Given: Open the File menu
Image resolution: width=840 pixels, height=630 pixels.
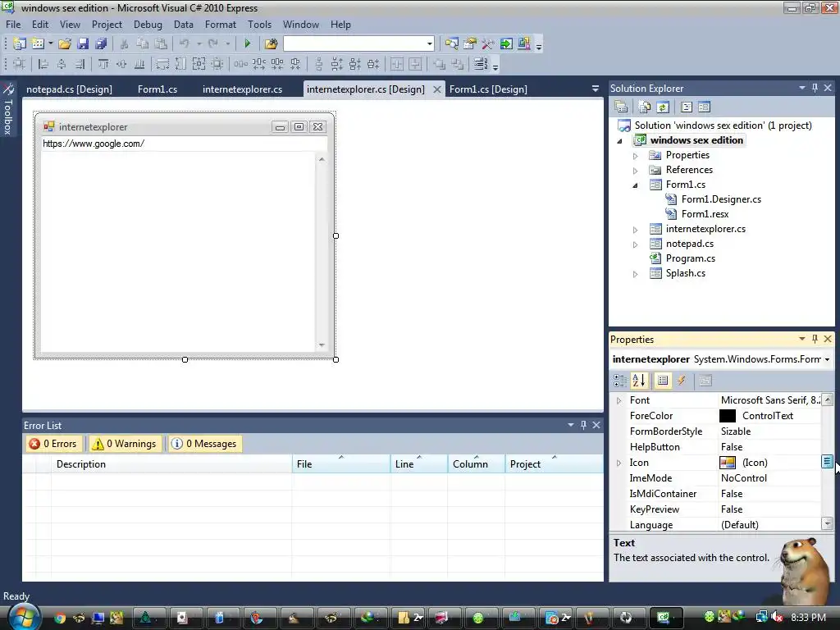Looking at the screenshot, I should coord(13,25).
